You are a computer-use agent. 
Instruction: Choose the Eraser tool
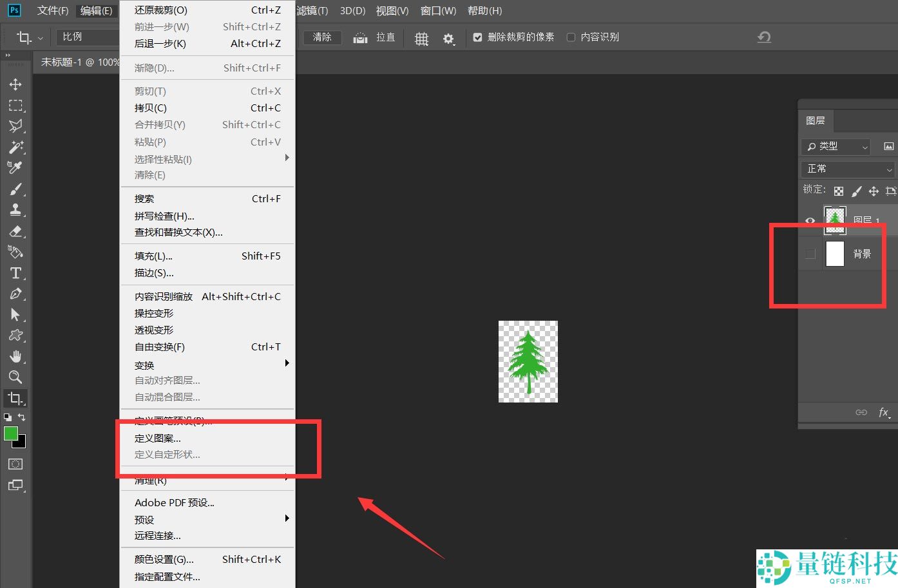point(15,231)
